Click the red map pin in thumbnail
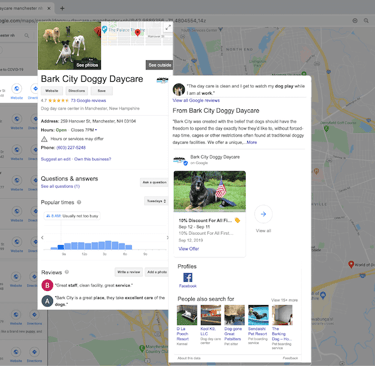 [x=137, y=32]
